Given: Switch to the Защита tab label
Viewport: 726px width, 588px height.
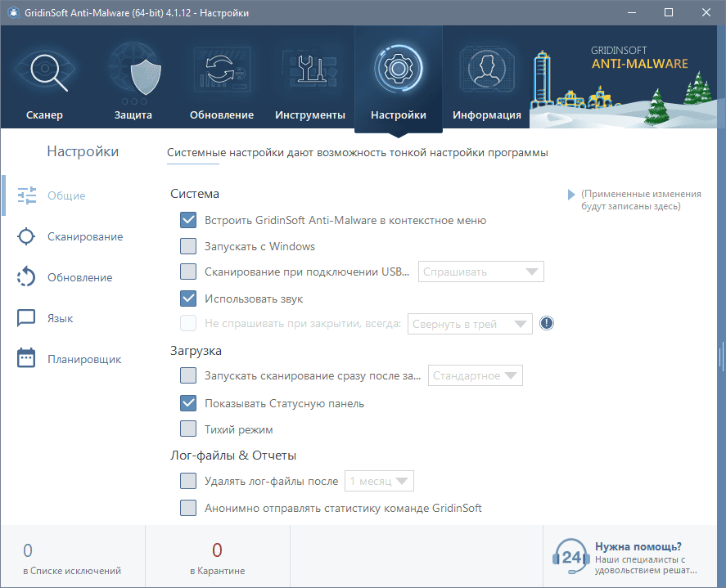Looking at the screenshot, I should tap(133, 114).
